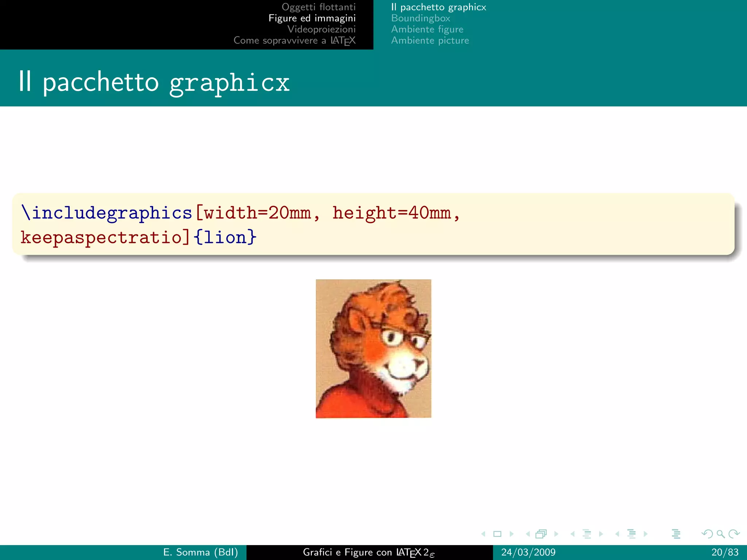Click the subsection navigation lines icon
This screenshot has width=747, height=560.
coord(587,534)
